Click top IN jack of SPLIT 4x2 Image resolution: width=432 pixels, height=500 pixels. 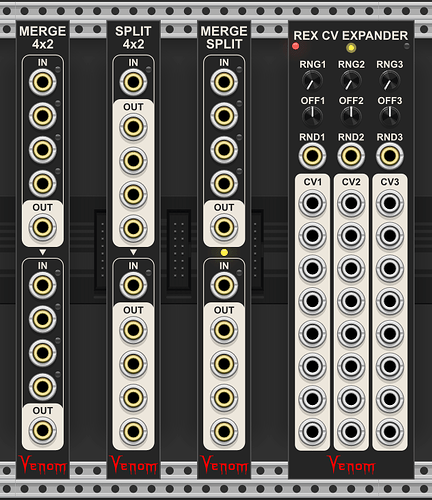133,82
